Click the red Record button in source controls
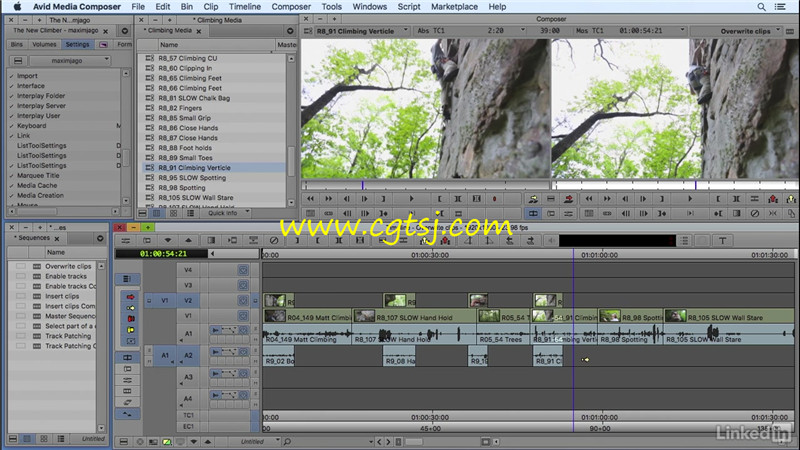 494,199
